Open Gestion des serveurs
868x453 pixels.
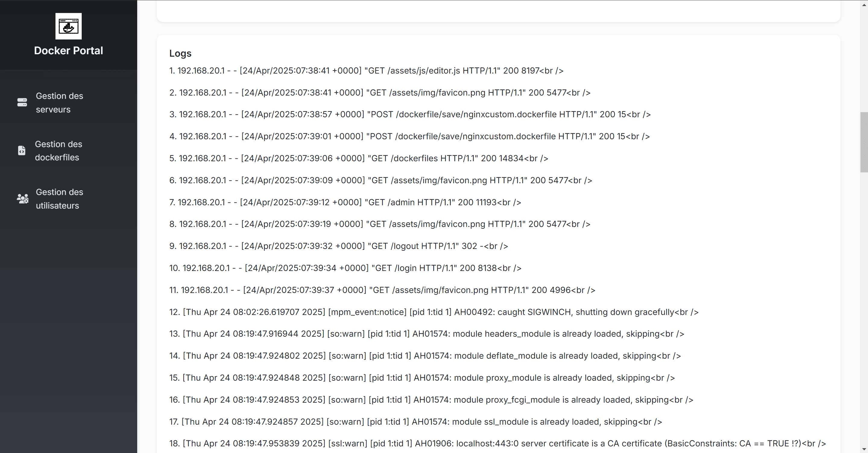pyautogui.click(x=59, y=103)
